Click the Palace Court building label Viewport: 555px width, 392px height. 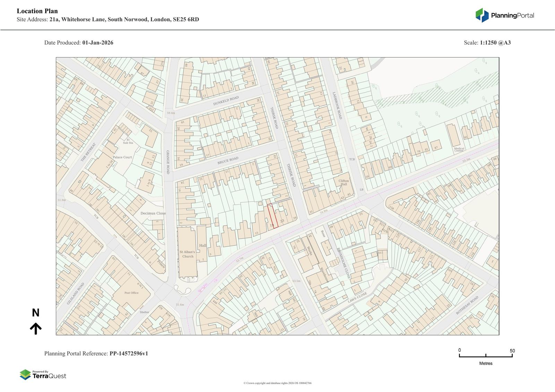click(122, 157)
